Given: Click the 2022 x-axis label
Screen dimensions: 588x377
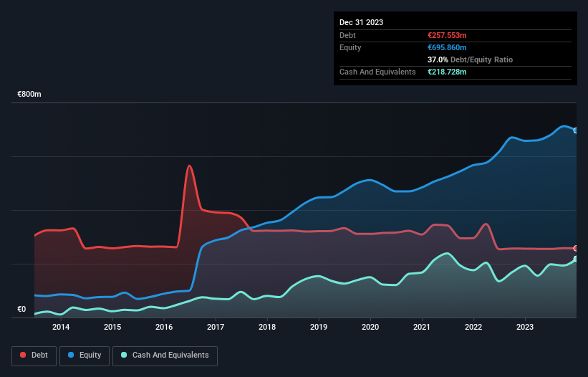Looking at the screenshot, I should point(473,327).
